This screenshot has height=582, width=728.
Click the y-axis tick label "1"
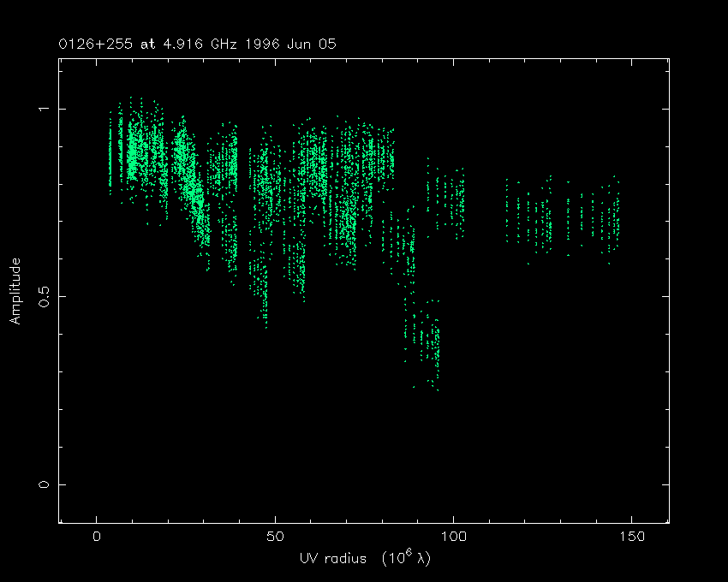(43, 110)
